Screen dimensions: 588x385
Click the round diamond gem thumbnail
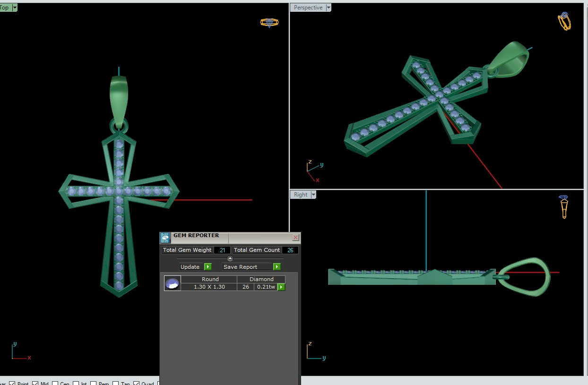click(x=173, y=283)
